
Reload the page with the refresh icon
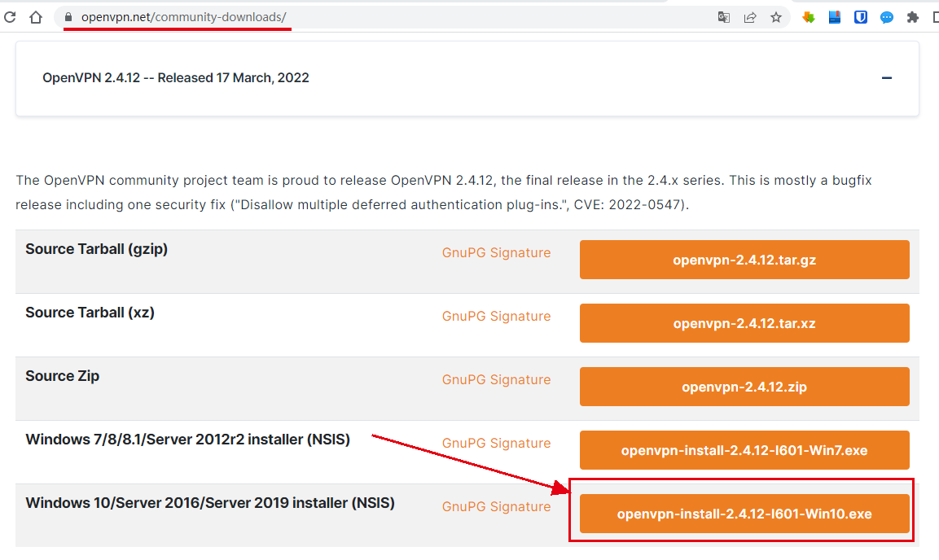click(x=11, y=17)
